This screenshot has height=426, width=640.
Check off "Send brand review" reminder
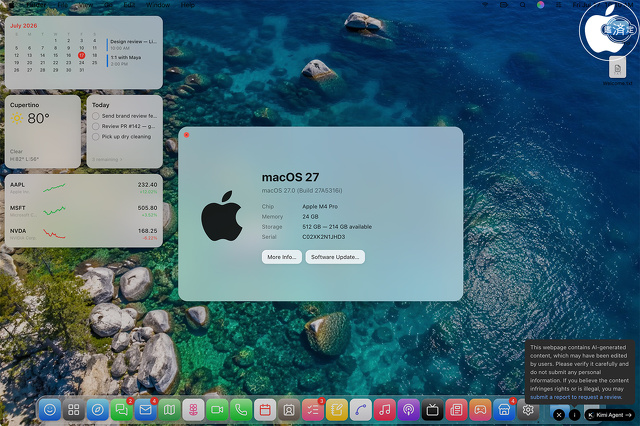click(x=96, y=116)
